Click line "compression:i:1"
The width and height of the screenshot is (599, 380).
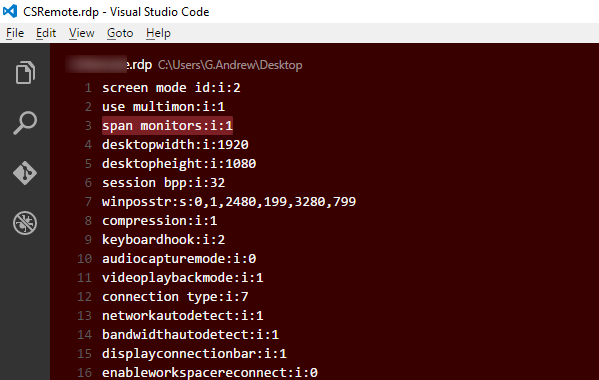click(160, 221)
